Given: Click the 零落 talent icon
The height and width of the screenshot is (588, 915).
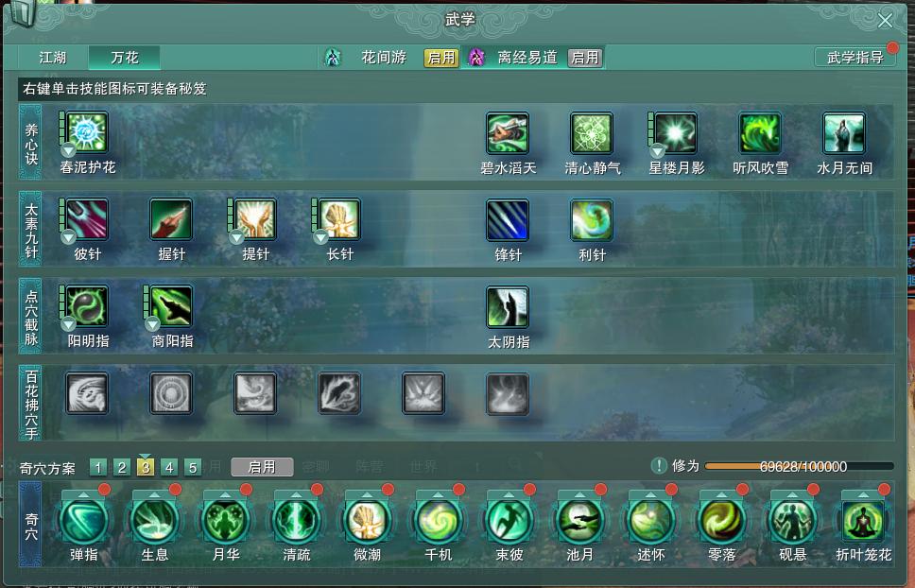Looking at the screenshot, I should tap(722, 521).
